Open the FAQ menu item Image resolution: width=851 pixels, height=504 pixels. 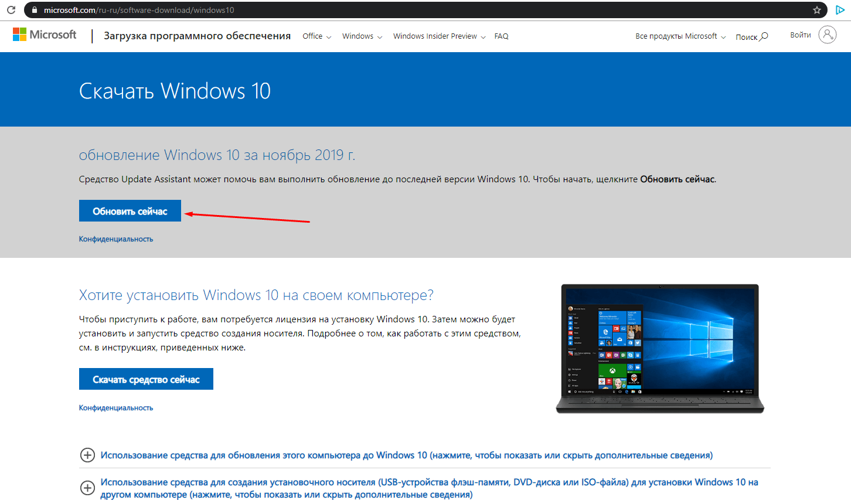501,36
